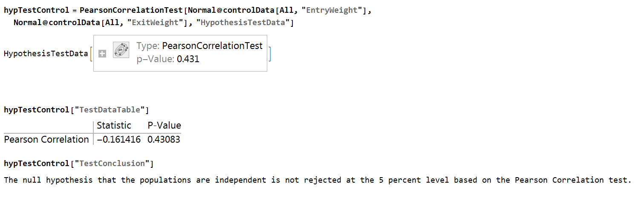The width and height of the screenshot is (644, 198).
Task: Expand the HypothesisTestData summary box plus icon
Action: coord(102,54)
